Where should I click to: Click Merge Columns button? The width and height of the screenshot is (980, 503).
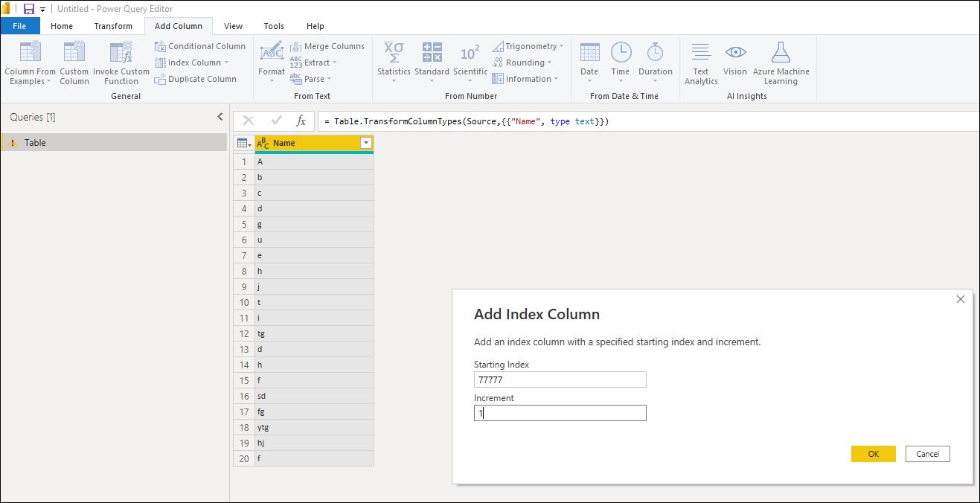tap(327, 46)
